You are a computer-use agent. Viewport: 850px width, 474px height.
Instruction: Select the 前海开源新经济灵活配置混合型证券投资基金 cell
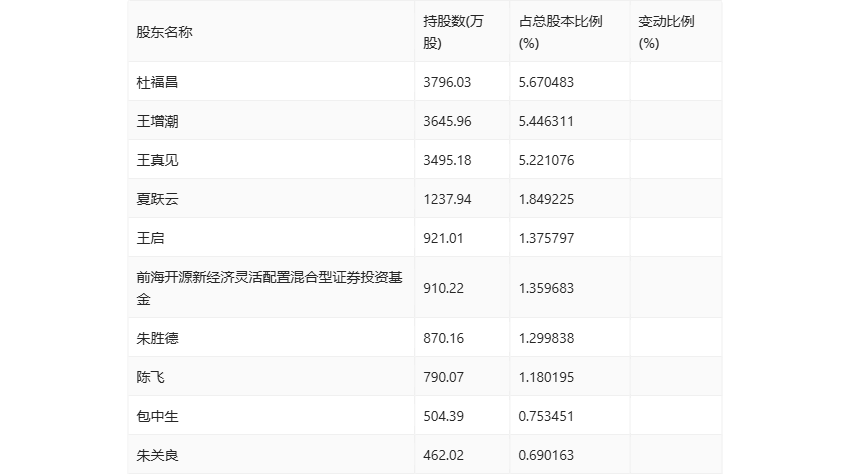(269, 288)
